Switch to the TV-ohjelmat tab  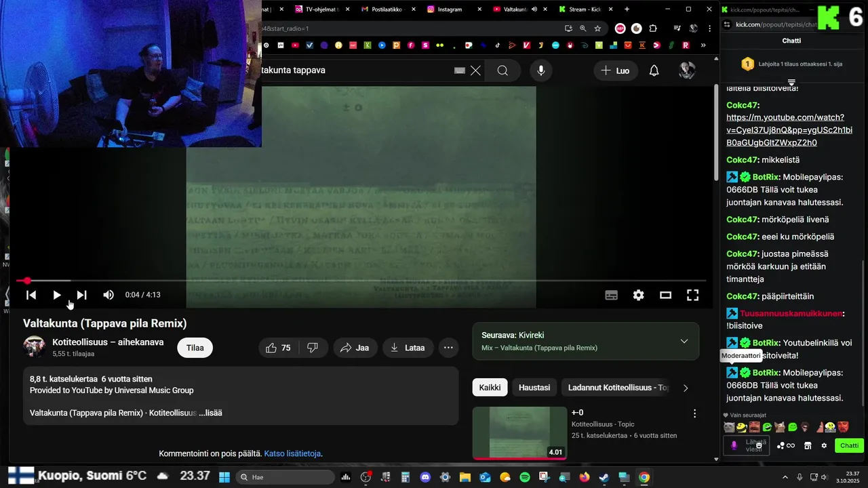(321, 9)
